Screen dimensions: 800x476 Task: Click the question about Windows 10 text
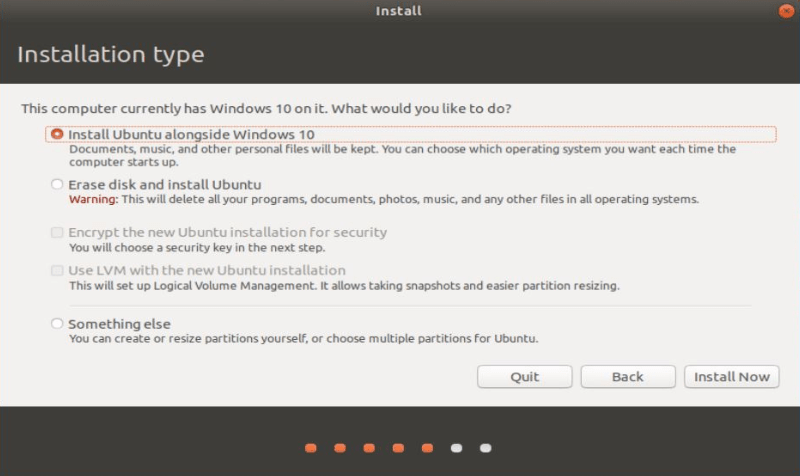tap(266, 109)
